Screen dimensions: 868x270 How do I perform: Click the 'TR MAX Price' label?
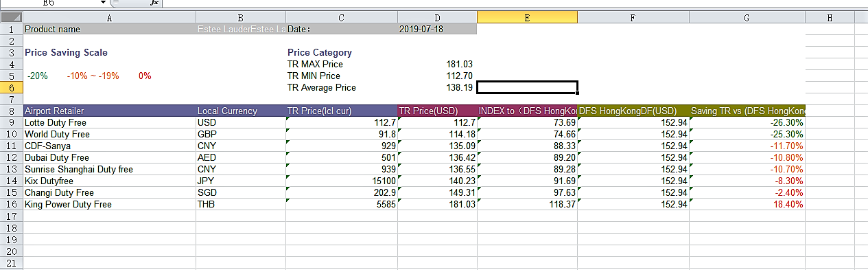315,65
